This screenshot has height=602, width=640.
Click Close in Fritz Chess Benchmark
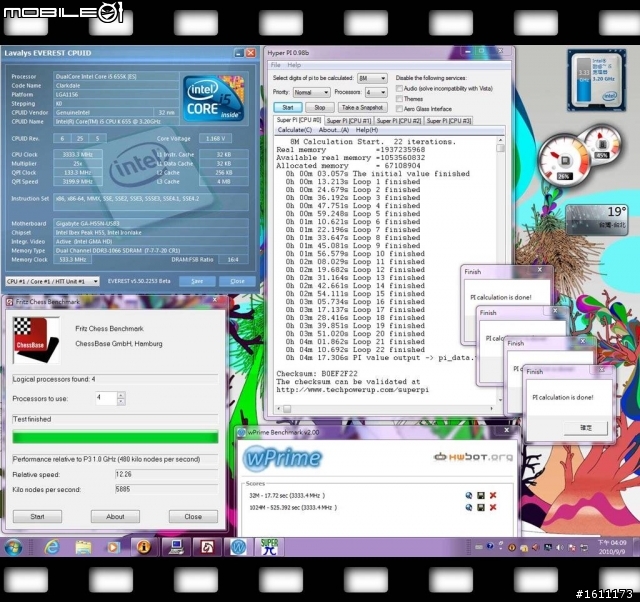(x=193, y=516)
